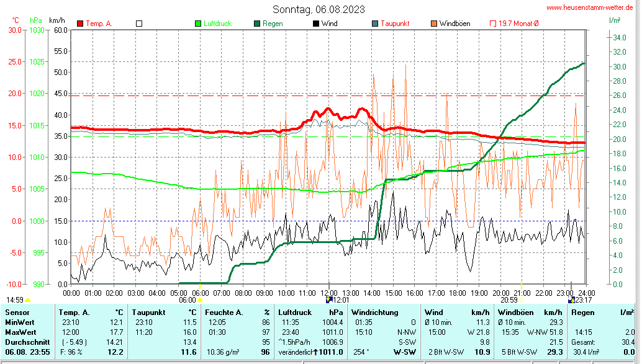Screen dimensions: 642x364
Task: Click the Sonntag, 06.08.2023 chart title
Action: pyautogui.click(x=319, y=9)
